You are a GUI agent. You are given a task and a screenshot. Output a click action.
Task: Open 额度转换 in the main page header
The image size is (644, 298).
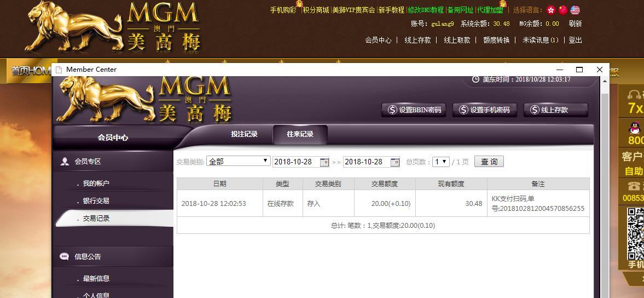[x=496, y=41]
